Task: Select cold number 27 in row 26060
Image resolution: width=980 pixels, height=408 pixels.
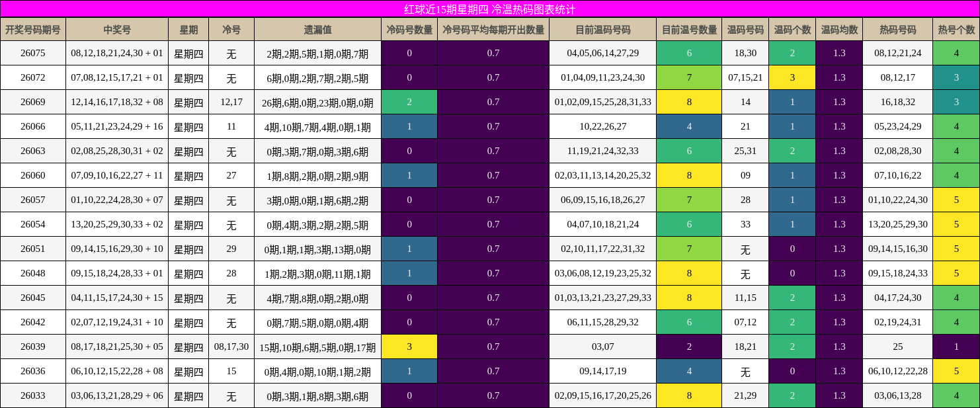Action: coord(231,175)
